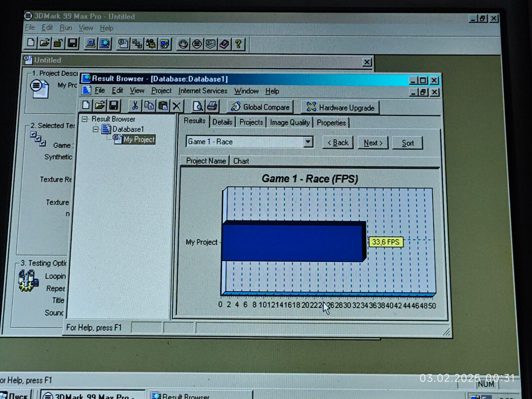Click Result Browser magnifier icon in 3DMark toolbar

click(x=104, y=44)
